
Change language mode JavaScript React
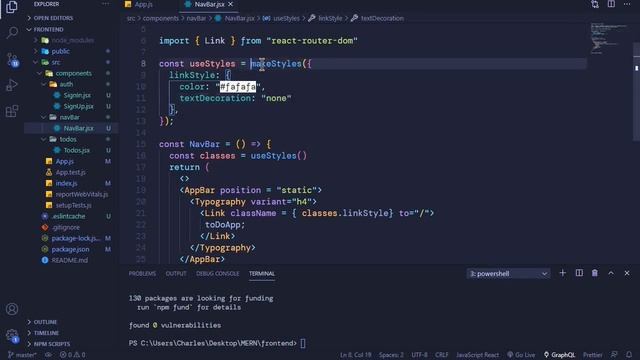pyautogui.click(x=477, y=355)
